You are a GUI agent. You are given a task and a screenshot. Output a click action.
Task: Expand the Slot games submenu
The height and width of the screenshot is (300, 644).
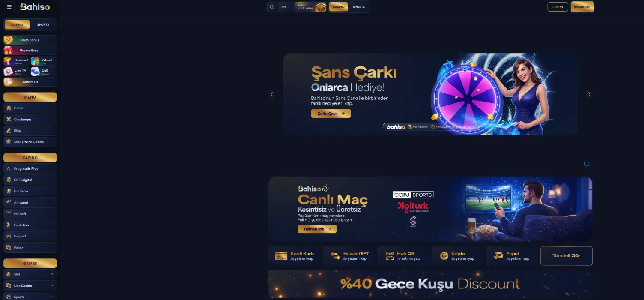[30, 274]
